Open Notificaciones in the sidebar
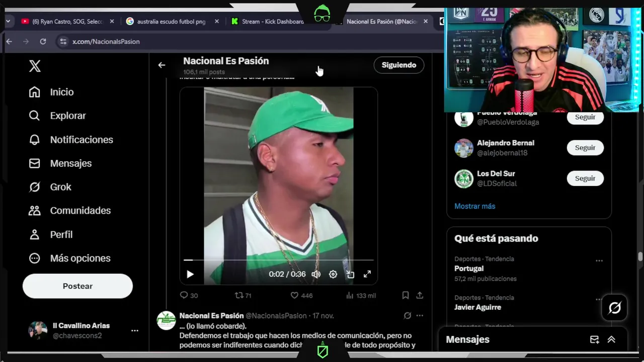Viewport: 644px width, 362px height. pyautogui.click(x=71, y=140)
